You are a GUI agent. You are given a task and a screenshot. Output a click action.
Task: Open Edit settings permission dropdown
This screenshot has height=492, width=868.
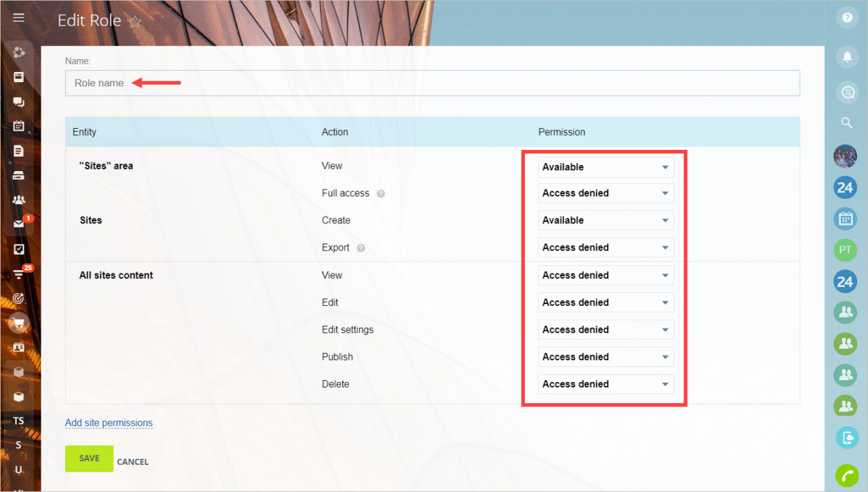pos(606,329)
